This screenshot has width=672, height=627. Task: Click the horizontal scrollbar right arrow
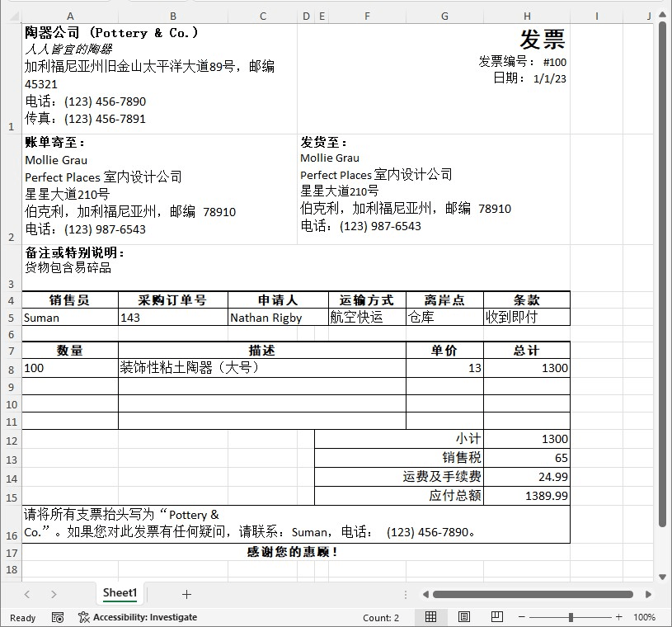pyautogui.click(x=649, y=593)
